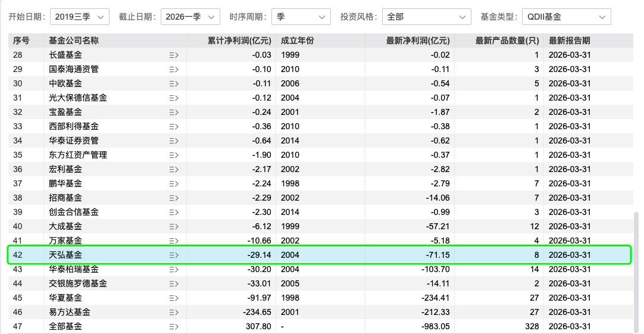Open detail icon beside 天弘基金
The width and height of the screenshot is (644, 334).
(174, 255)
